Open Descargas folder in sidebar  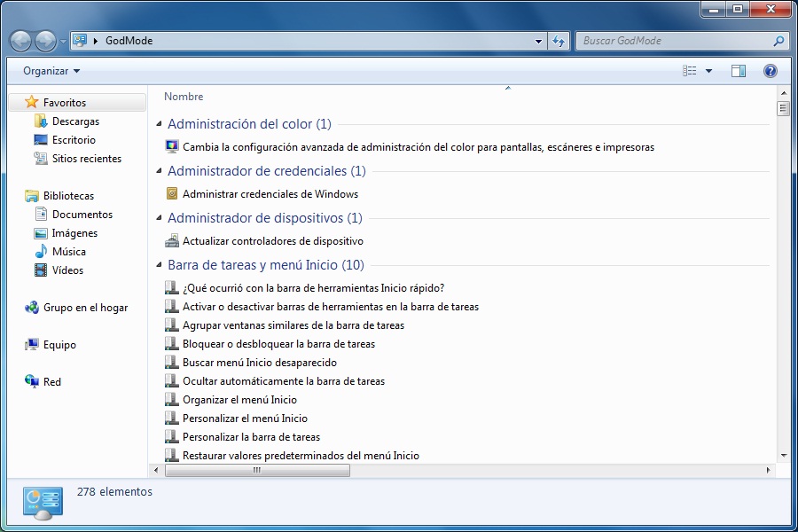point(75,121)
